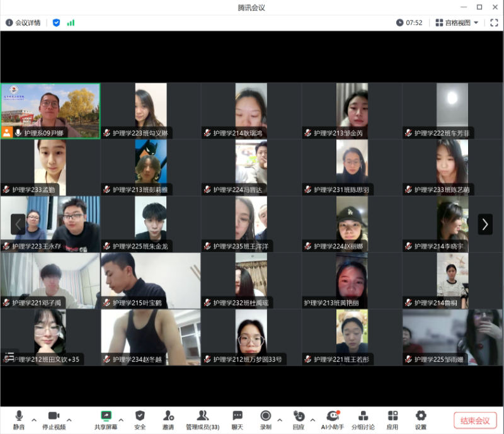Open 应用 apps menu
The height and width of the screenshot is (434, 504).
(x=392, y=420)
